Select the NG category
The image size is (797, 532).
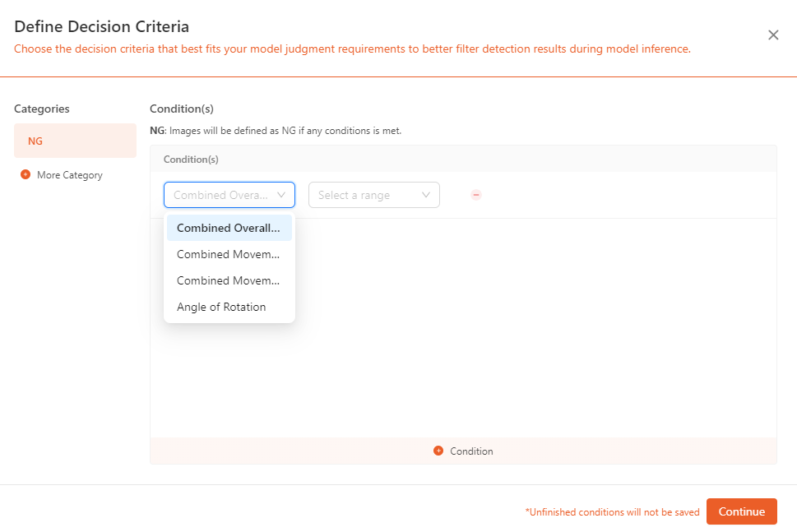tap(75, 141)
